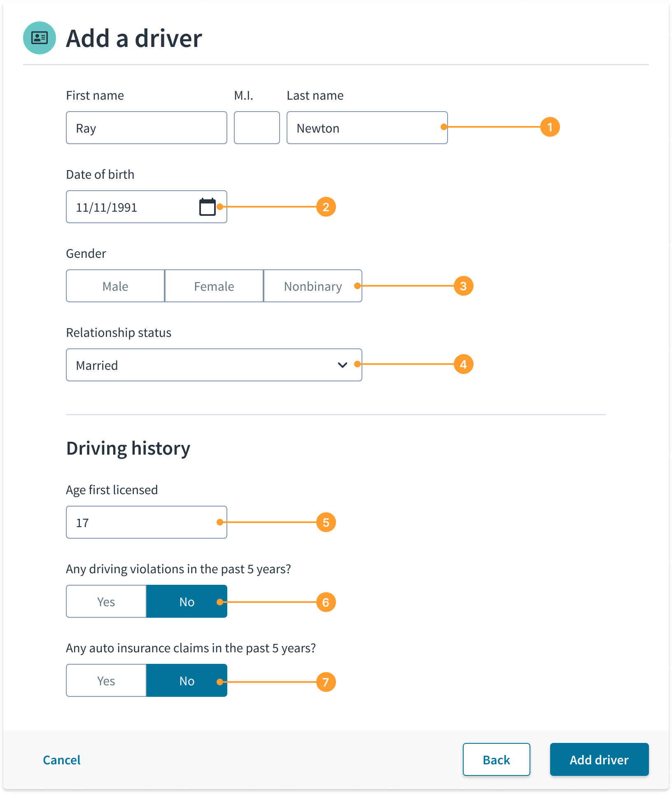Select No for auto insurance claims
672x794 pixels.
click(187, 680)
